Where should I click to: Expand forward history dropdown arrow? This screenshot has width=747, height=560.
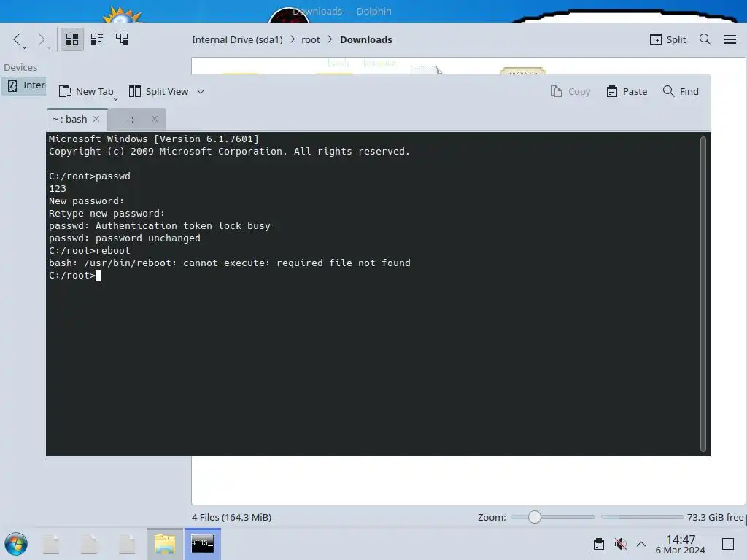49,48
